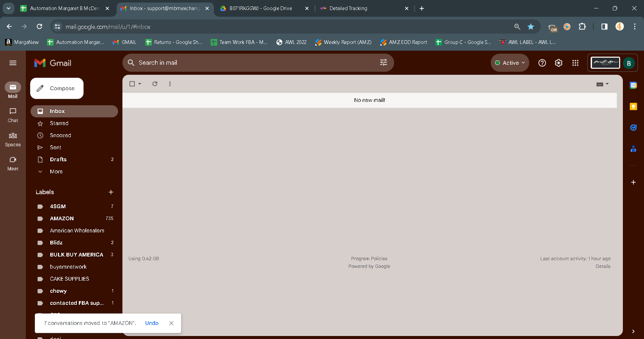Screen dimensions: 644x339
Task: Open the buyersnetwork label
Action: (x=74, y=267)
